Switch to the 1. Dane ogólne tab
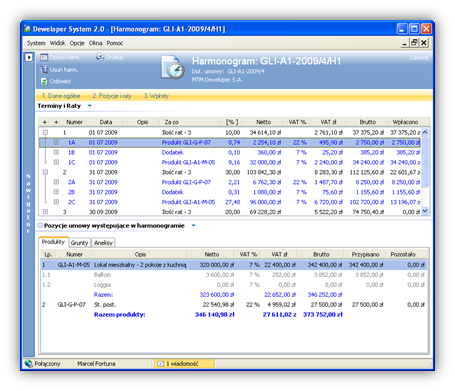455x391 pixels. click(x=61, y=96)
